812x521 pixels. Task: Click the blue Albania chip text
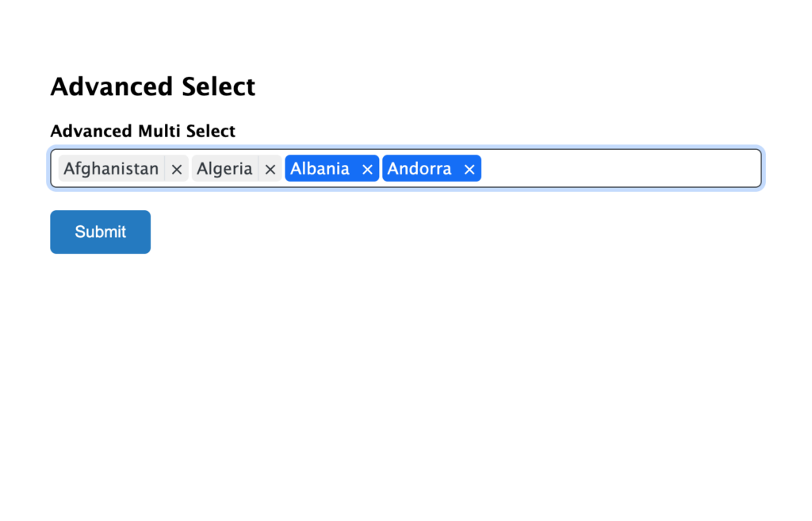pos(320,169)
